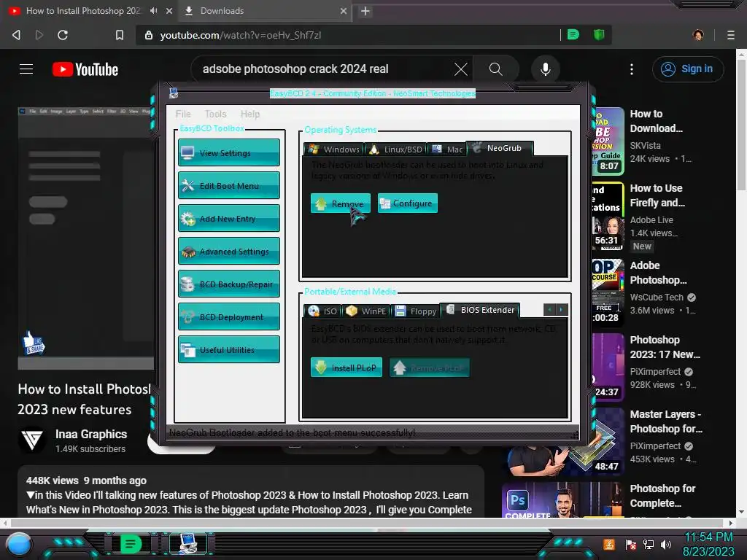This screenshot has height=560, width=747.
Task: Remove the NeoGrub bootloader
Action: [x=340, y=203]
